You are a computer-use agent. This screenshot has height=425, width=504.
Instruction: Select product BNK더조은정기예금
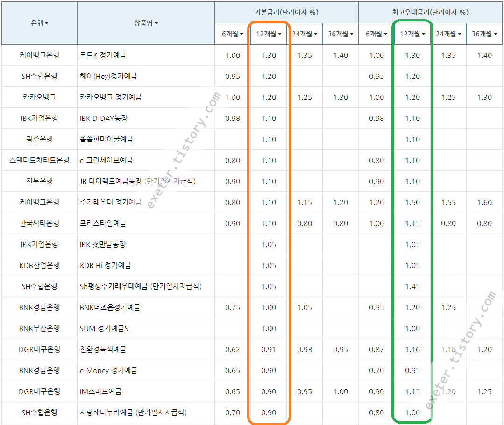coord(110,307)
